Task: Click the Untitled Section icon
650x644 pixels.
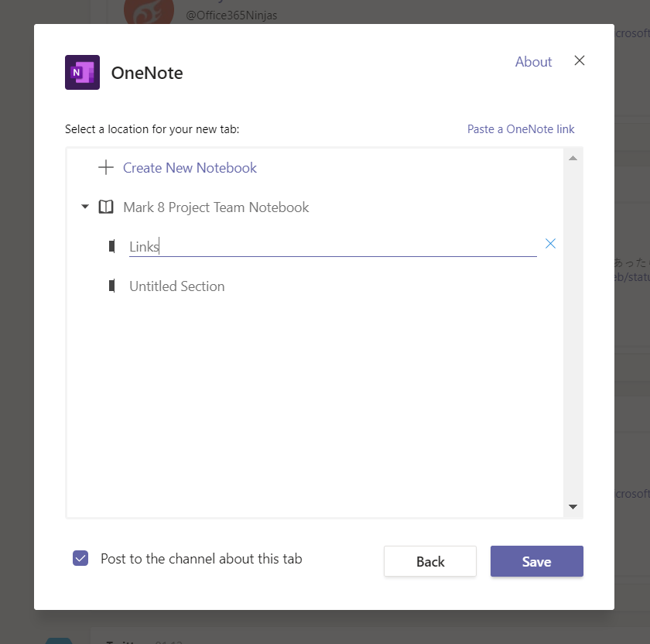Action: [x=112, y=286]
